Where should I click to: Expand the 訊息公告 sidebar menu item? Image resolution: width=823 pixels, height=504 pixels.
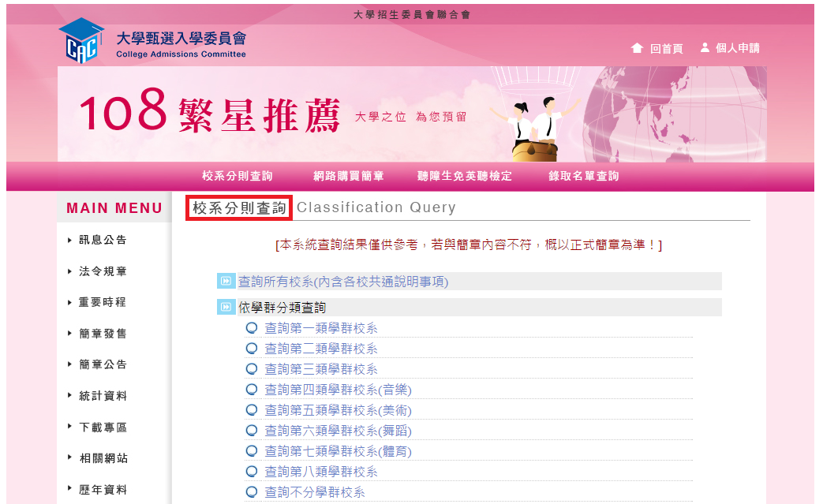pos(103,240)
